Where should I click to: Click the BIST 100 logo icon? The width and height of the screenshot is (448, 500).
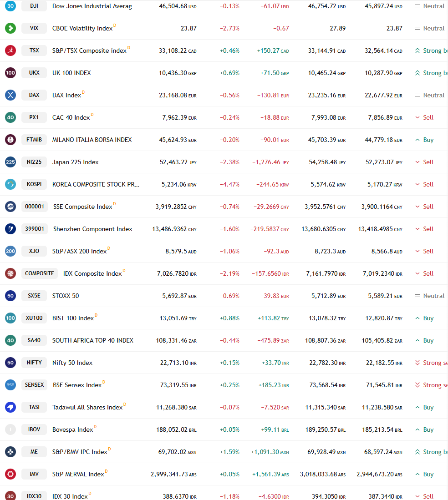[10, 318]
